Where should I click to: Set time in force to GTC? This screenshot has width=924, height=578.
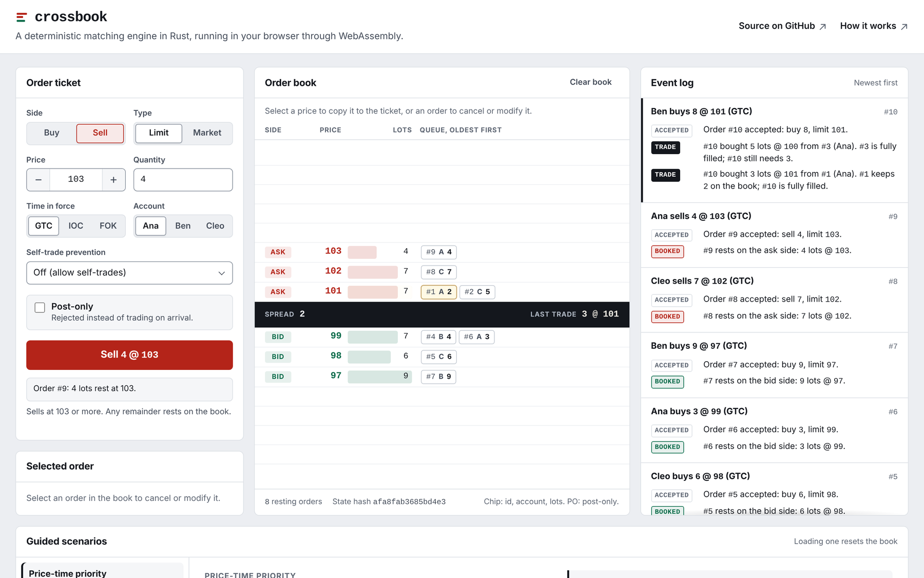pyautogui.click(x=44, y=226)
